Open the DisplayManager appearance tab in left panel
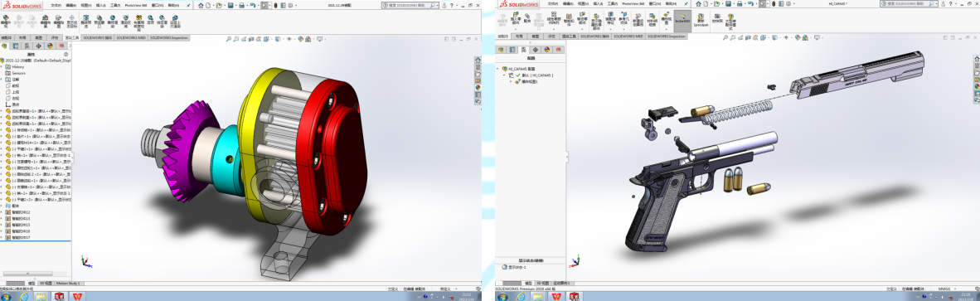Image resolution: width=980 pixels, height=301 pixels. click(50, 46)
